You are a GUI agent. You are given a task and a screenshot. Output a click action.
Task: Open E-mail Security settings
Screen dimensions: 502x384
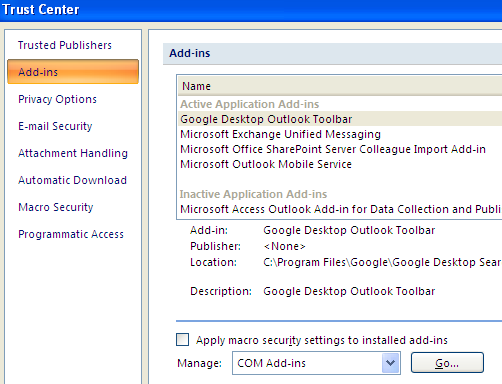(x=55, y=126)
